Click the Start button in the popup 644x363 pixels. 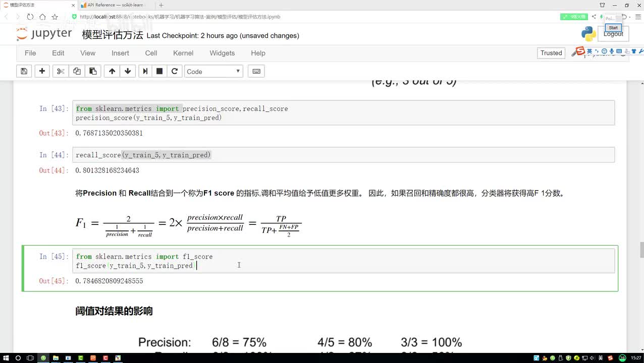click(x=613, y=28)
